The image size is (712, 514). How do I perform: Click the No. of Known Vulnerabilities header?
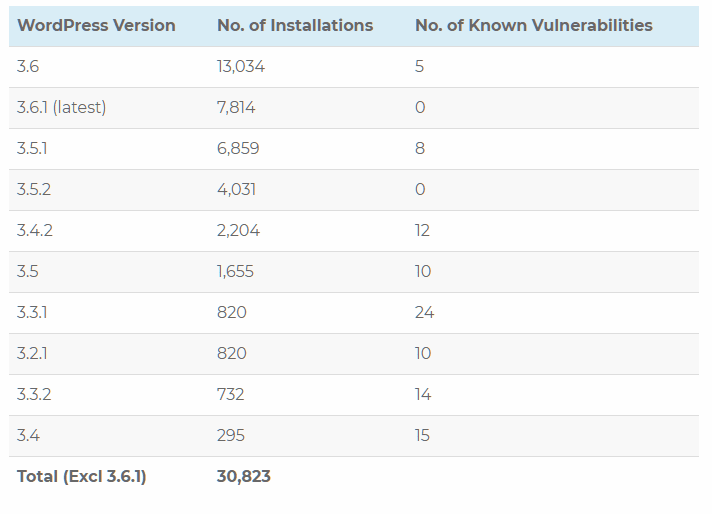[x=534, y=25]
